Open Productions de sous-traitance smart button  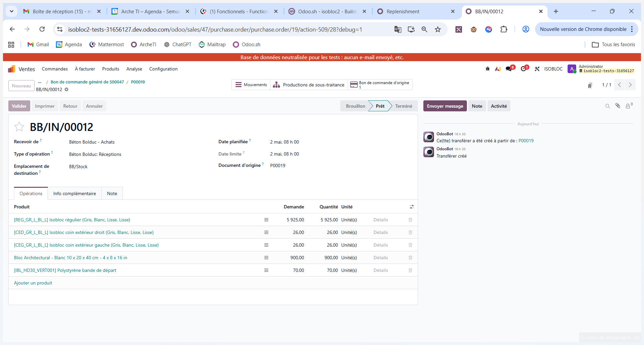click(x=309, y=85)
